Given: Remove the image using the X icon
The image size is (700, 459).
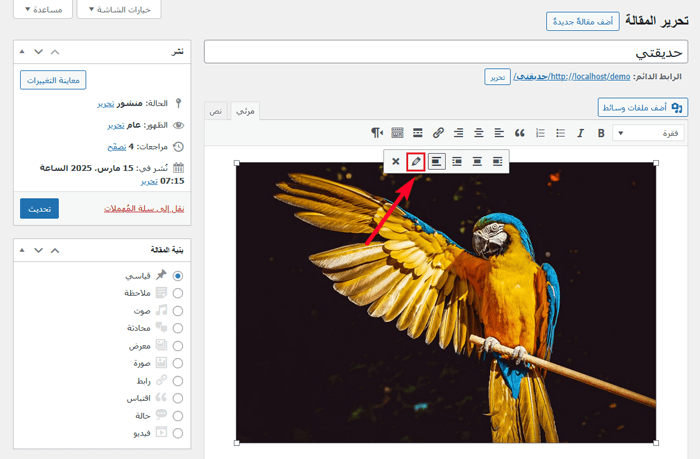Looking at the screenshot, I should coord(396,161).
